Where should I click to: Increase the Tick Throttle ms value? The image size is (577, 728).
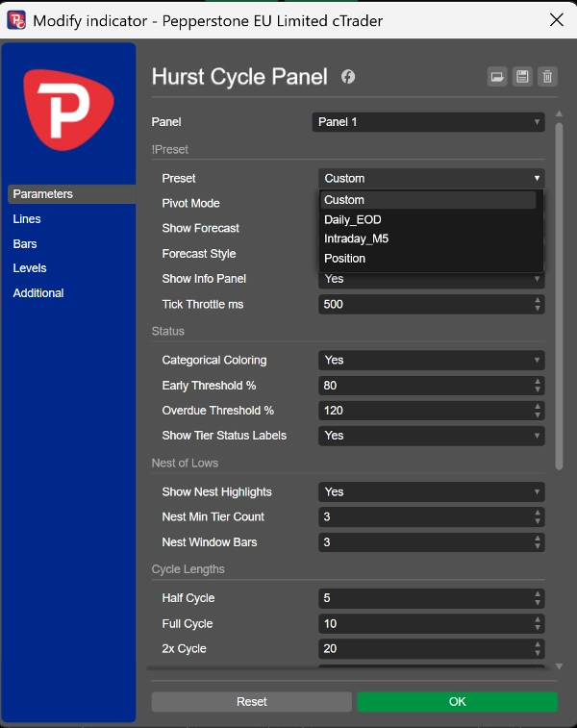pos(537,300)
